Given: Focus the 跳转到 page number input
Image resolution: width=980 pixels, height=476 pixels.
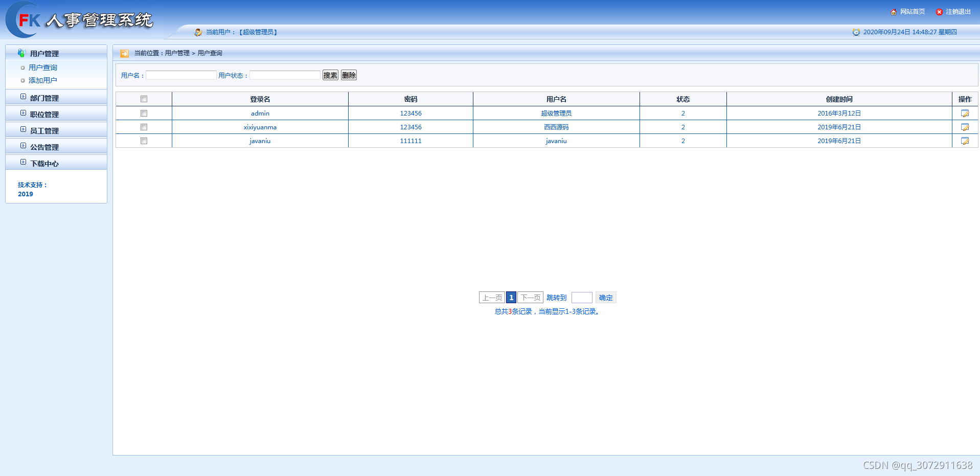Looking at the screenshot, I should [582, 298].
